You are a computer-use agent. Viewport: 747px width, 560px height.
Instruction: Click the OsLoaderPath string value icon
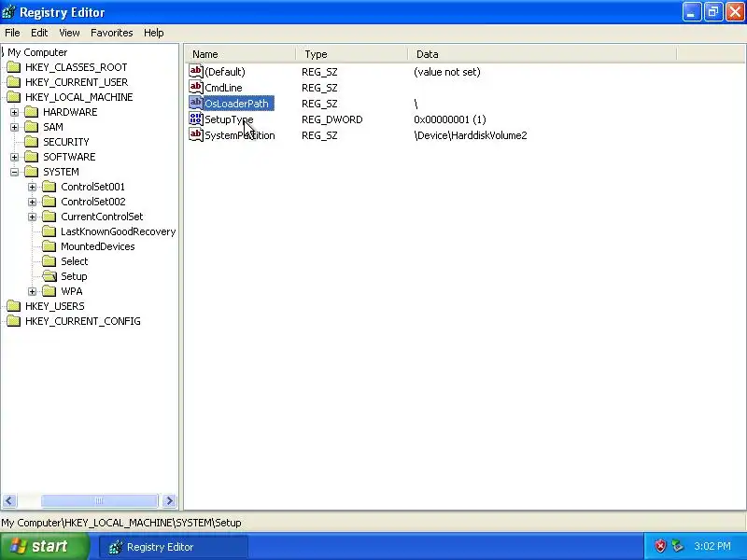click(196, 103)
